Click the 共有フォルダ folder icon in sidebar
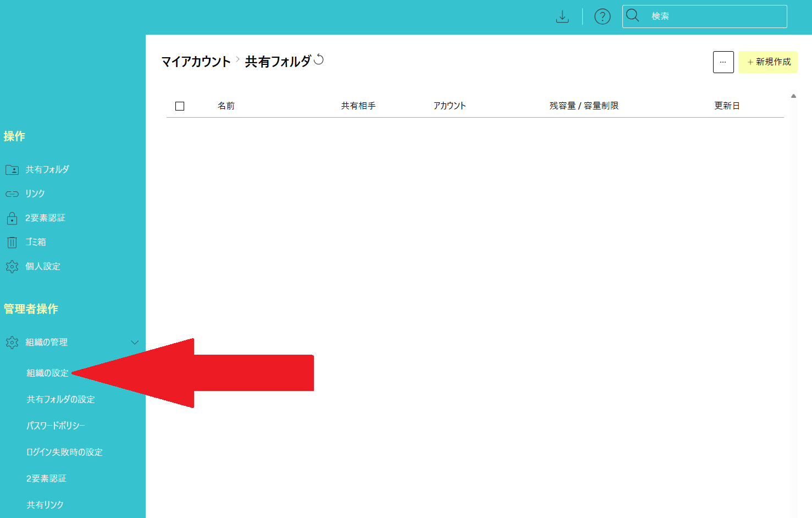812x518 pixels. click(x=12, y=169)
